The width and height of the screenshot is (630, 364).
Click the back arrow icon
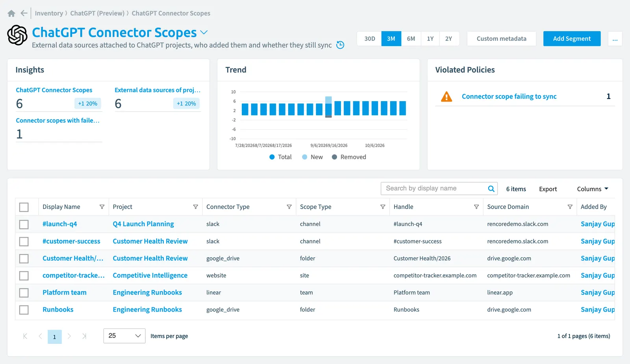[24, 13]
